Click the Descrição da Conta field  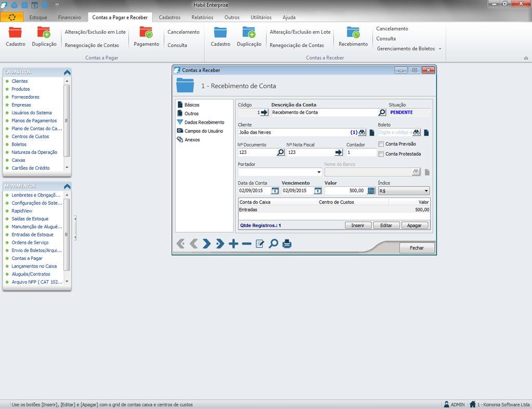(x=325, y=112)
